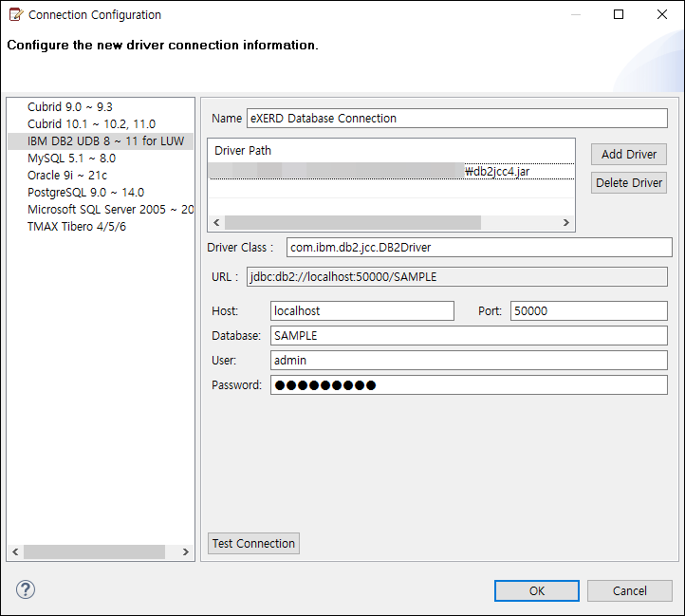The image size is (685, 616).
Task: Click database list horizontal scrollbar thumb
Action: [x=94, y=551]
